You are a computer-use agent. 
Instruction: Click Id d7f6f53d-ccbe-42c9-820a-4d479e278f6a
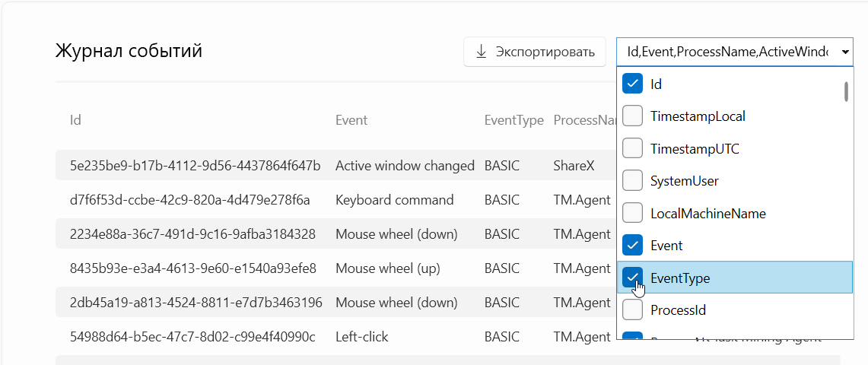tap(190, 200)
